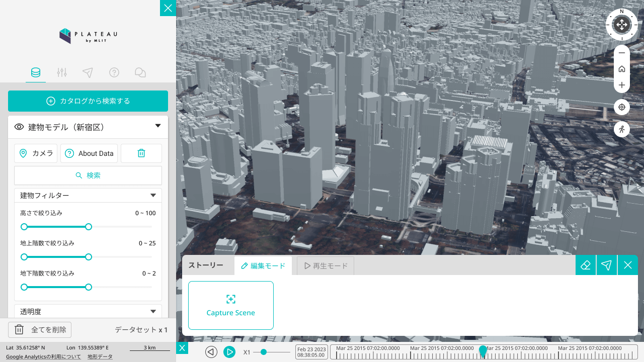Viewport: 644px width, 362px height.
Task: Close the timeline bar
Action: pos(182,348)
